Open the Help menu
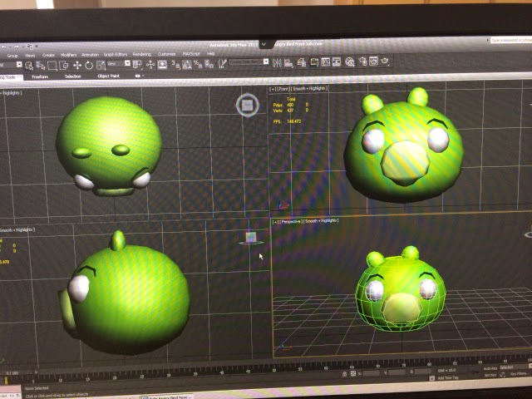This screenshot has width=532, height=399. coord(210,53)
